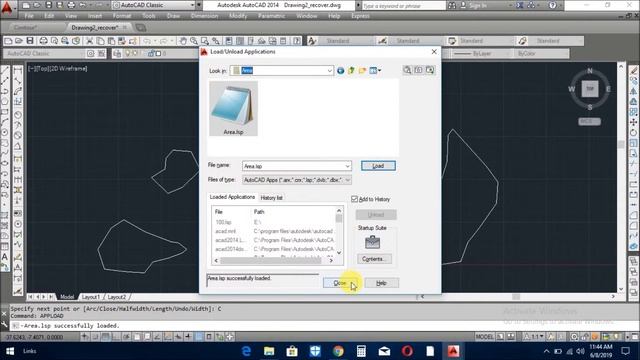The width and height of the screenshot is (640, 360).
Task: Open Opera browser from the taskbar
Action: (407, 351)
